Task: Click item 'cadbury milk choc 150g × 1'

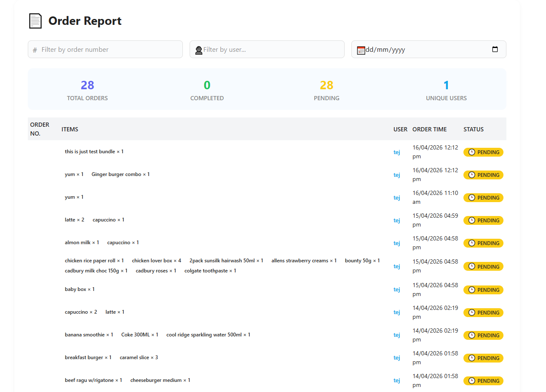Action: pyautogui.click(x=96, y=271)
